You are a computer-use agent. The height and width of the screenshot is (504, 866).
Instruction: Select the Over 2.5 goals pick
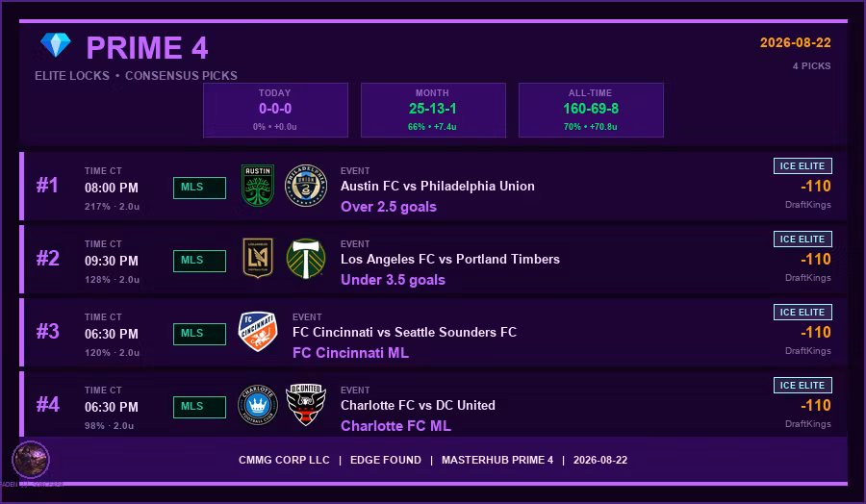click(389, 207)
